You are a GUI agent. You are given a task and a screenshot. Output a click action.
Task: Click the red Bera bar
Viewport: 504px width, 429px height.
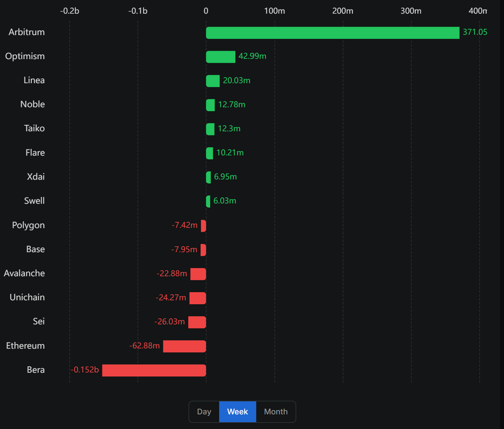pyautogui.click(x=154, y=370)
